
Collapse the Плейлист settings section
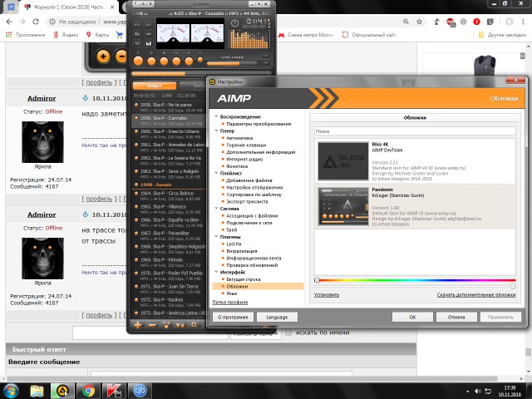[x=216, y=173]
